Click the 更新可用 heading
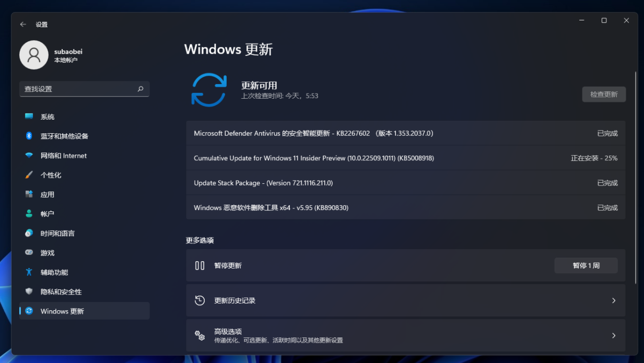The image size is (644, 363). coord(259,86)
